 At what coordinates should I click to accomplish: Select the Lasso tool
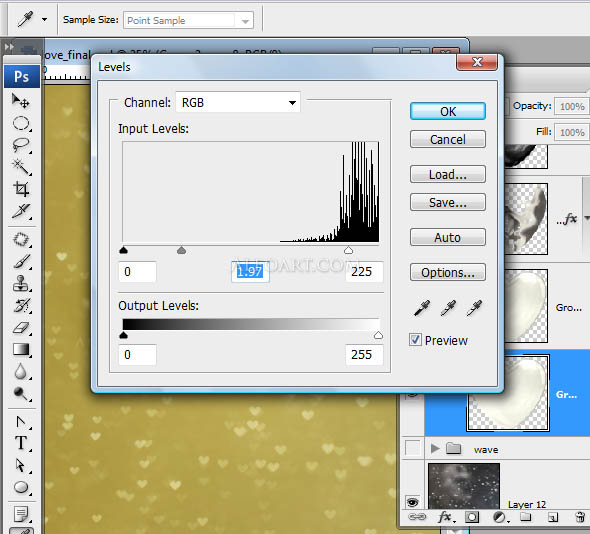(x=21, y=145)
